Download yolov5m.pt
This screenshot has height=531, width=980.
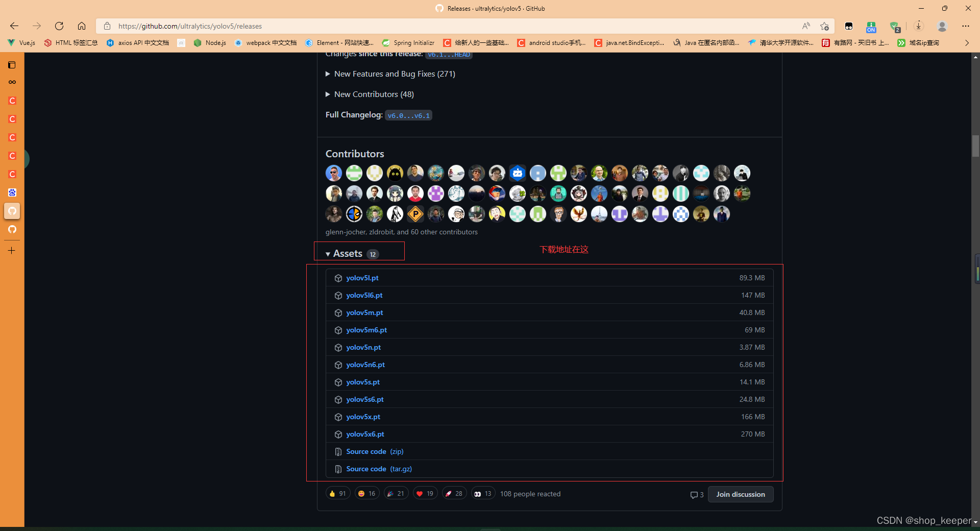(364, 313)
